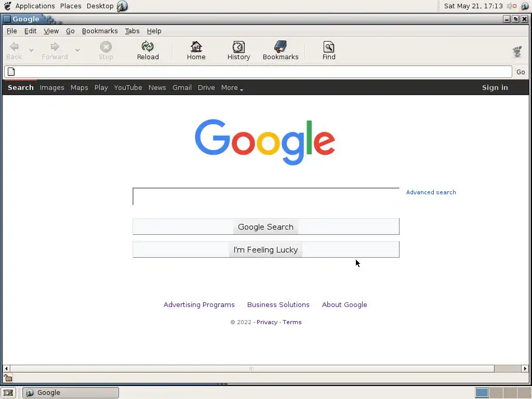Click the window menu icon in title bar
This screenshot has width=532, height=399.
click(x=7, y=19)
